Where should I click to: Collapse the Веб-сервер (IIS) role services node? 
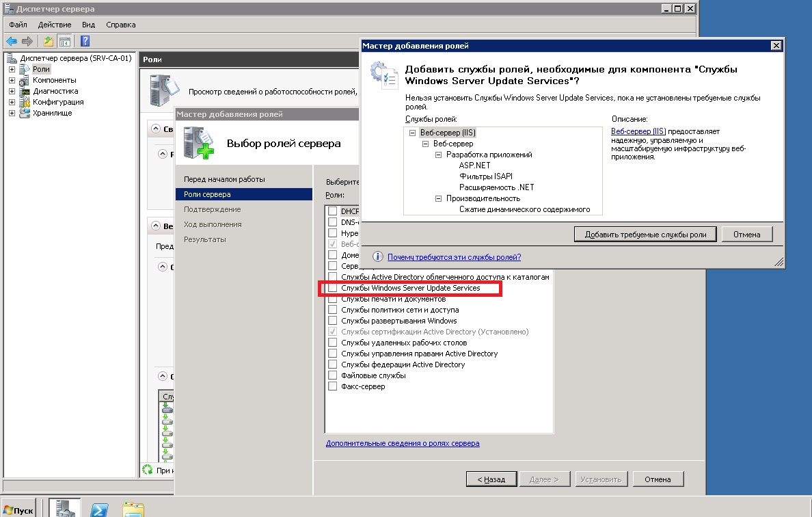412,133
